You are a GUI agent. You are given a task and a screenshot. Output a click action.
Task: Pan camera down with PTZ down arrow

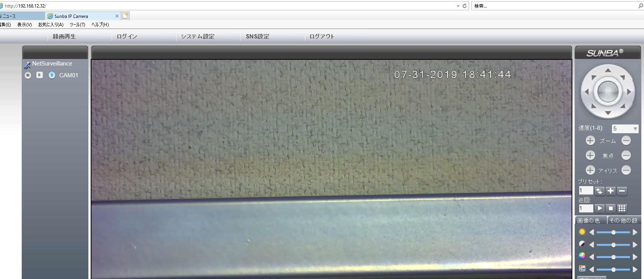(608, 113)
